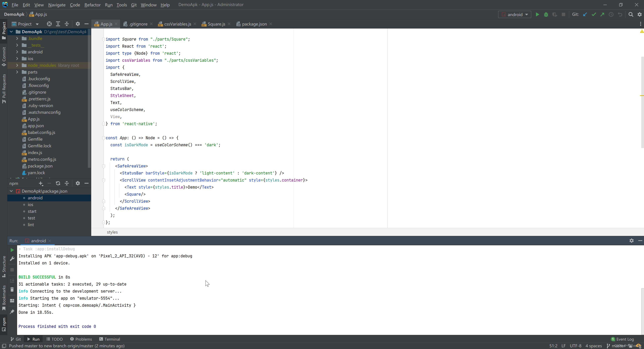644x349 pixels.
Task: Expand the node_modules folder
Action: (x=17, y=65)
